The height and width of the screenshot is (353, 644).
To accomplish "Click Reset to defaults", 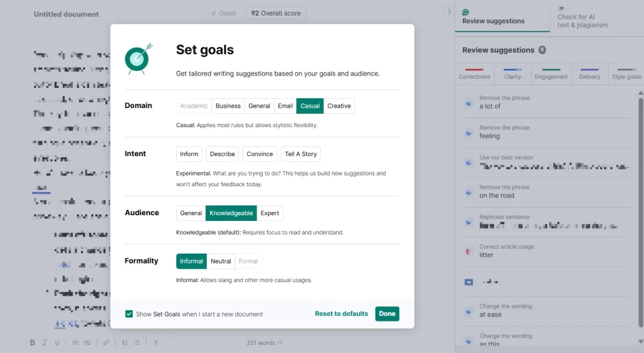I will (341, 314).
